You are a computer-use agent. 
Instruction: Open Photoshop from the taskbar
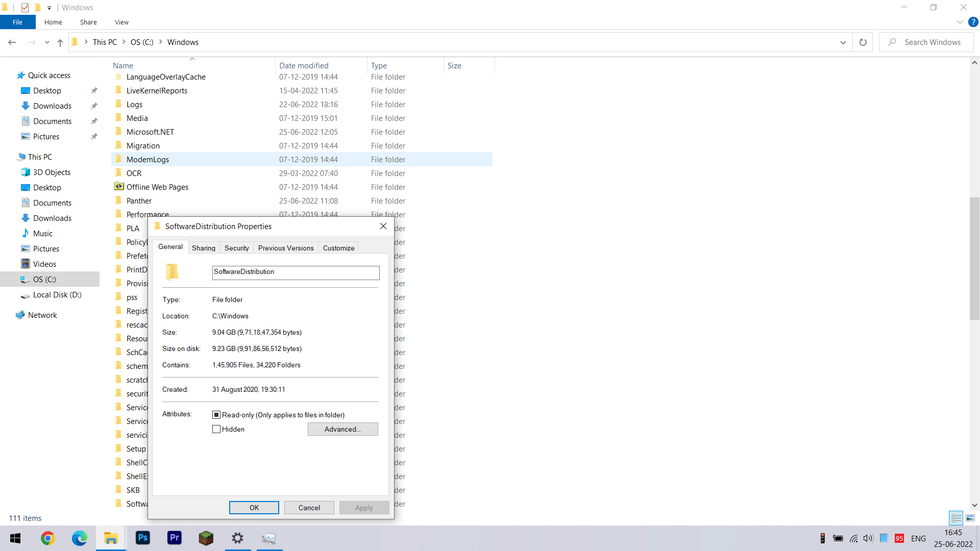tap(143, 538)
